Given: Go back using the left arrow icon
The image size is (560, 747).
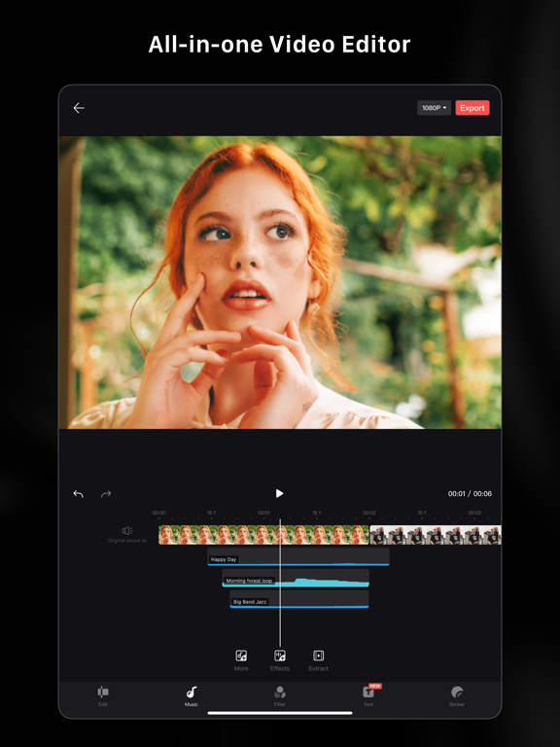Looking at the screenshot, I should click(x=79, y=108).
